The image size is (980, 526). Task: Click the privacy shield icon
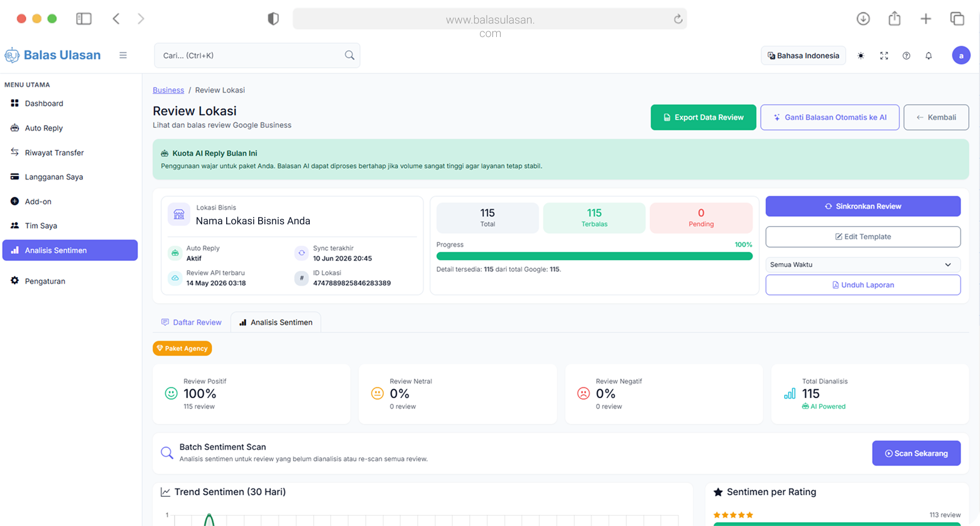[273, 19]
